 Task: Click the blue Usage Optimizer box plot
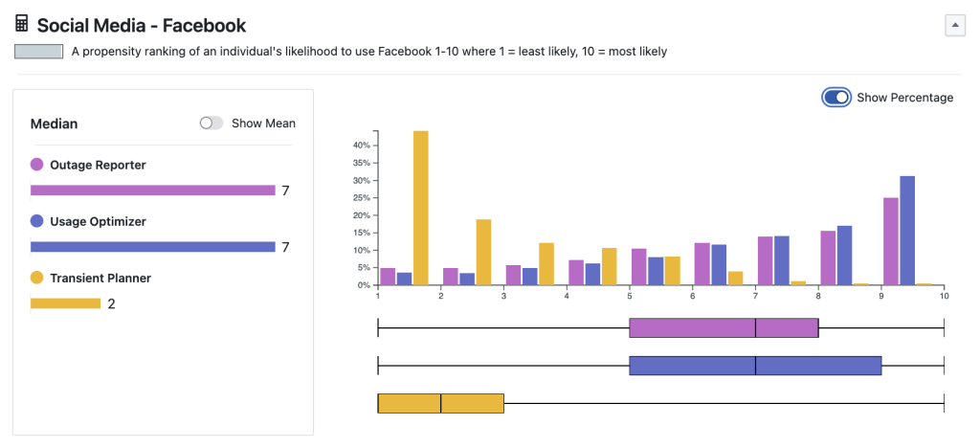[754, 366]
